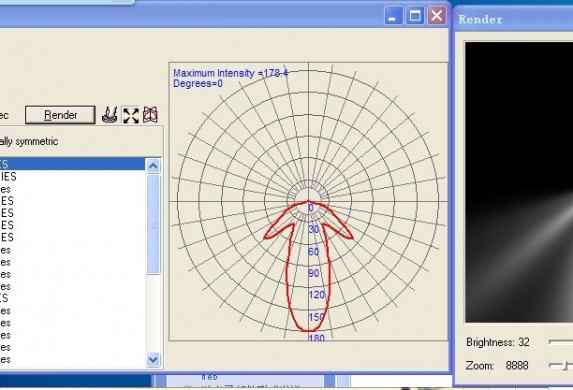Click the red photometric web icon
This screenshot has width=573, height=390.
click(x=150, y=115)
